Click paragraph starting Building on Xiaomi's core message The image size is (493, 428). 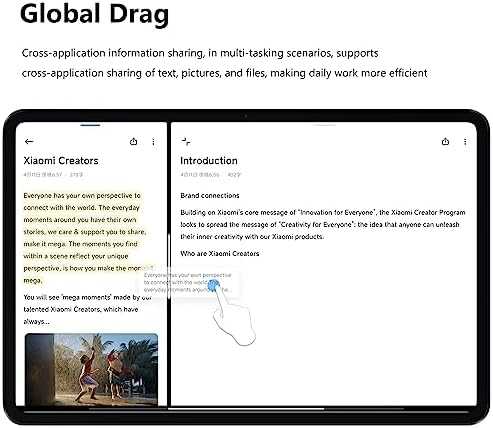tap(323, 224)
